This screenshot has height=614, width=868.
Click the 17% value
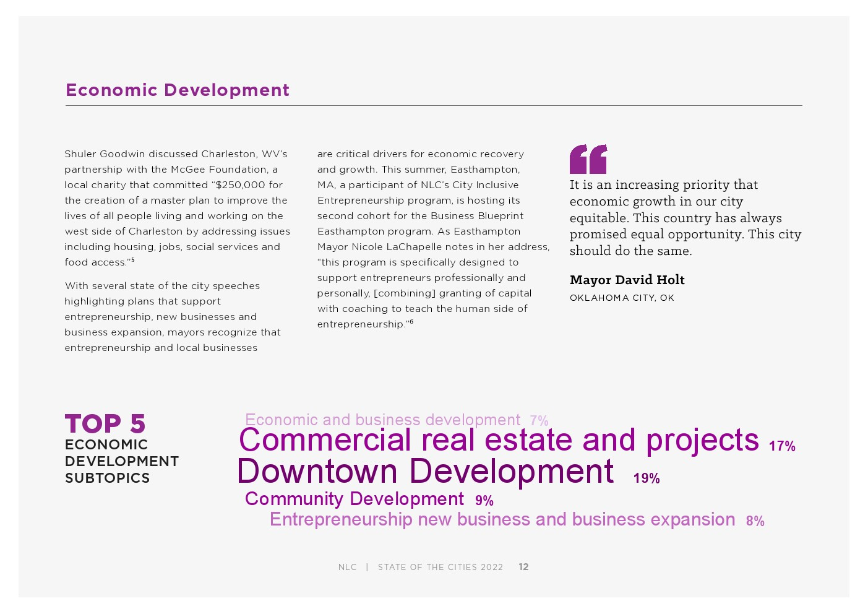pyautogui.click(x=782, y=446)
